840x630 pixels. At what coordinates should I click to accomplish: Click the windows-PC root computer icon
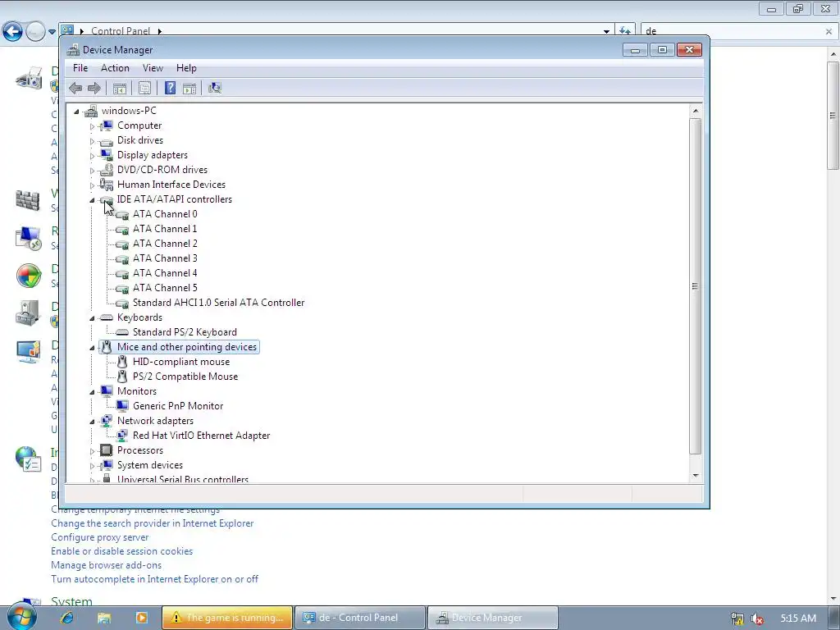[x=91, y=111]
